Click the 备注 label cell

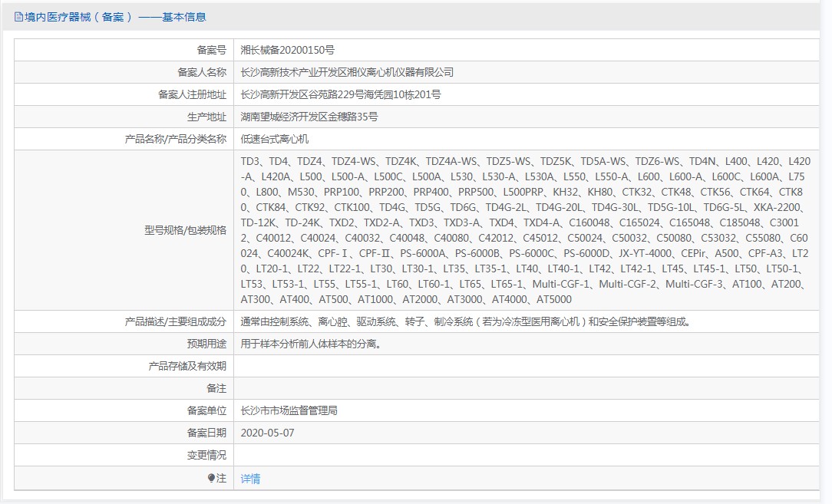click(x=124, y=388)
